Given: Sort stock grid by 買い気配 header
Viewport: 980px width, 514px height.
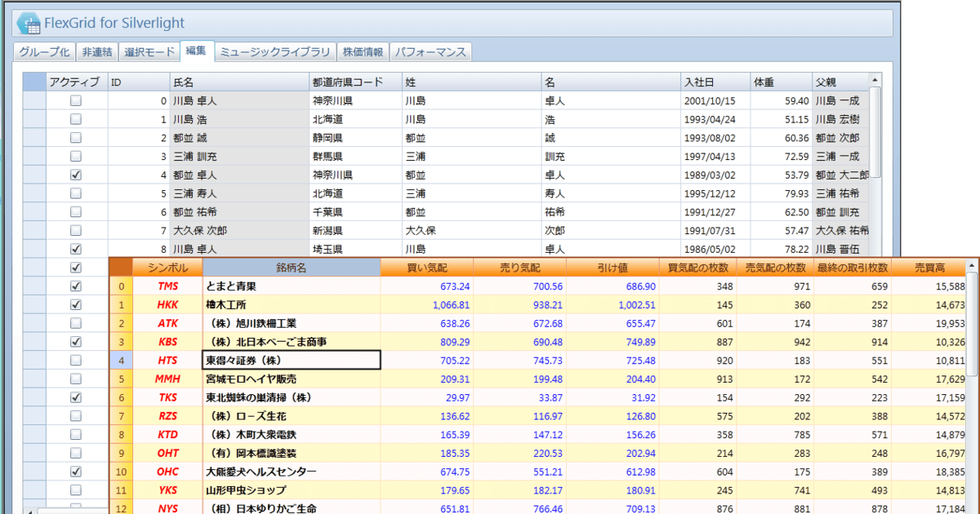Looking at the screenshot, I should pos(426,268).
